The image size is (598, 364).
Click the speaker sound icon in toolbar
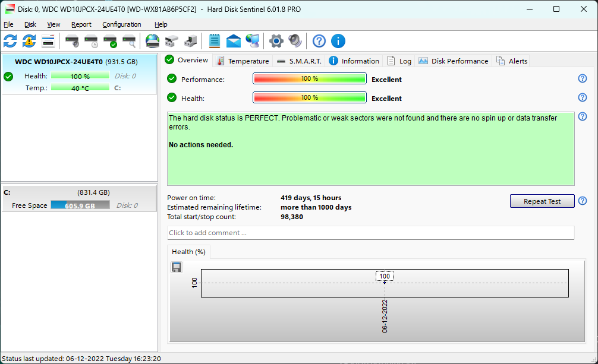pyautogui.click(x=295, y=41)
